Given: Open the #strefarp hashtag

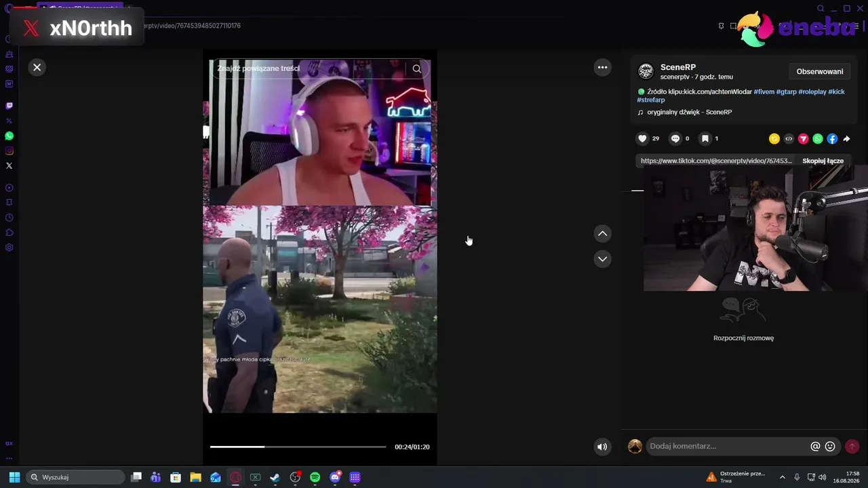Looking at the screenshot, I should [651, 100].
